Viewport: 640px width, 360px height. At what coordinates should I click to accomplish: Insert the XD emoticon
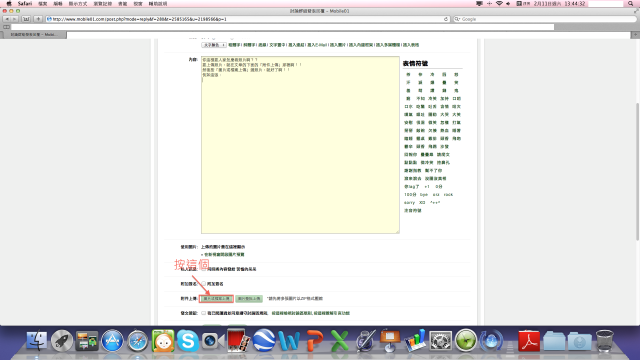click(x=422, y=202)
